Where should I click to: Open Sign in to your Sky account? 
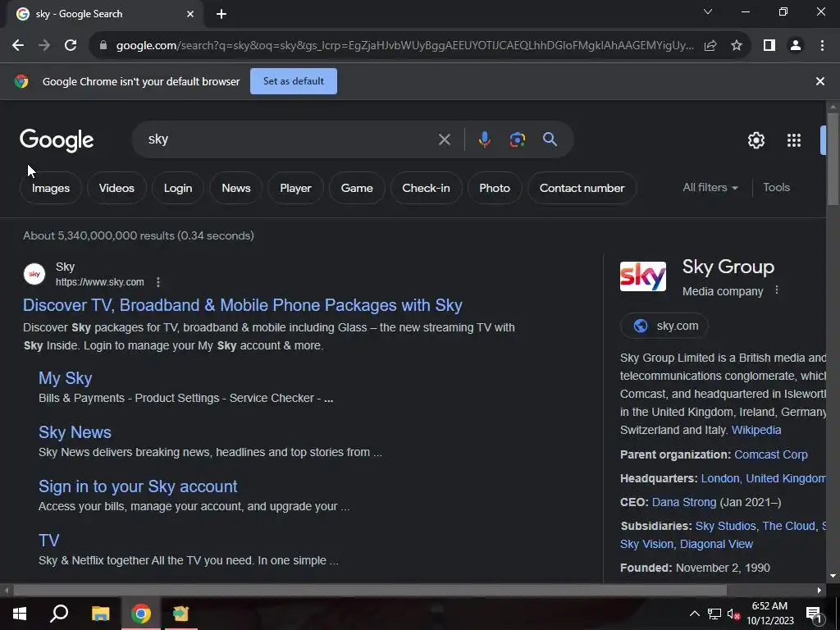tap(138, 486)
